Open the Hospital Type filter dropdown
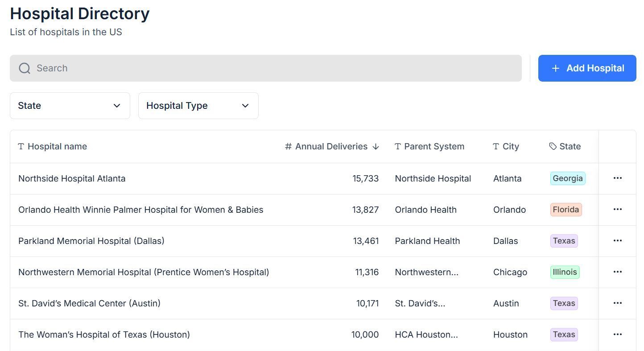The width and height of the screenshot is (644, 351). click(198, 106)
